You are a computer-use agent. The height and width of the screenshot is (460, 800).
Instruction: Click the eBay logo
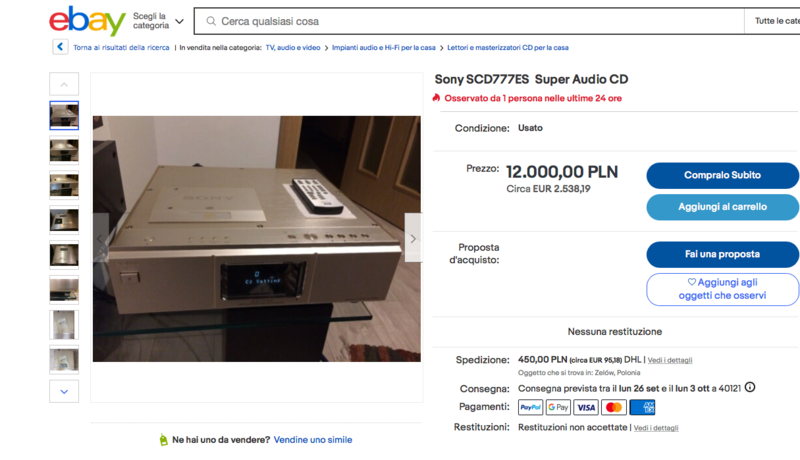pos(87,21)
